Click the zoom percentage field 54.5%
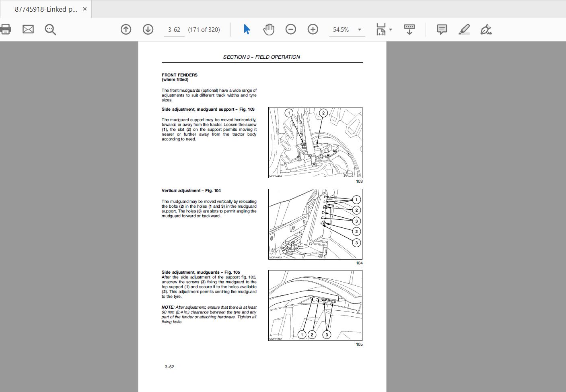Viewport: 566px width, 392px height. click(341, 30)
